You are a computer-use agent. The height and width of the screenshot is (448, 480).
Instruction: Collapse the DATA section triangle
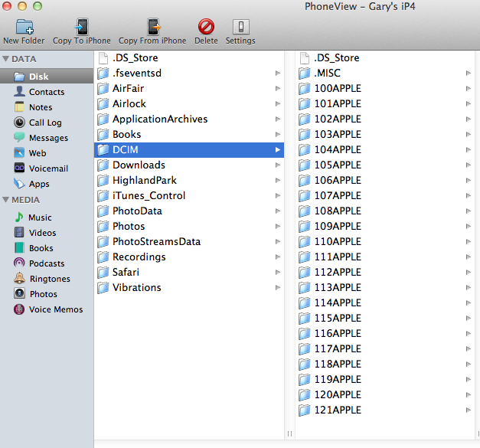point(5,59)
